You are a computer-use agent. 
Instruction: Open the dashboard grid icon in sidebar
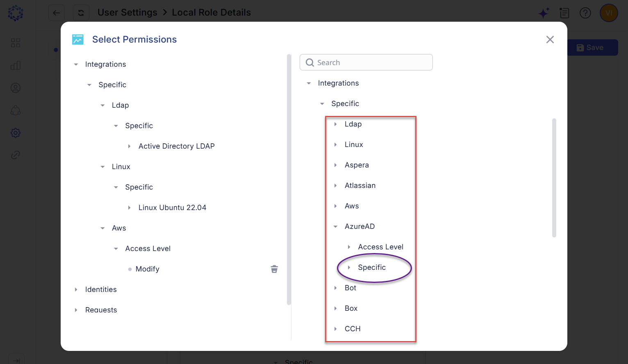16,43
